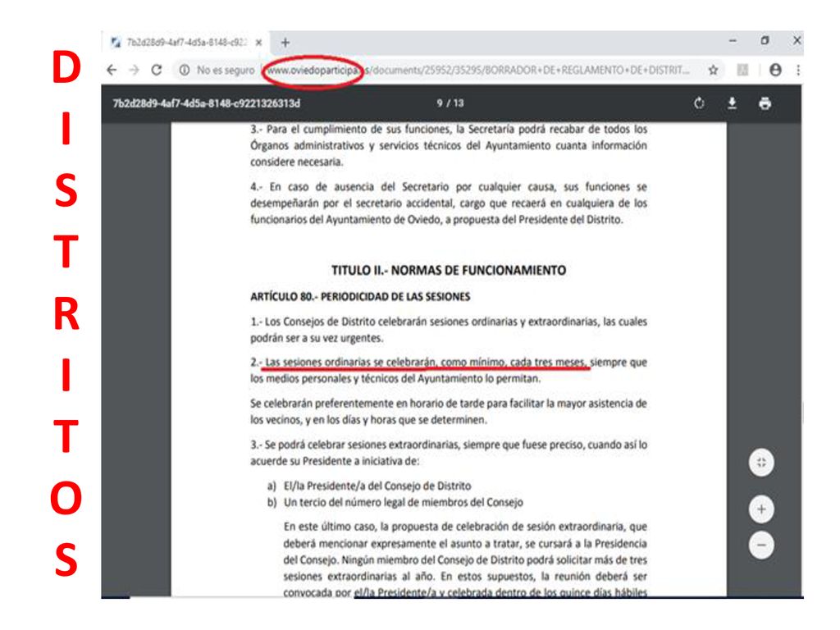Click the heading 'TITULO II.- NORMAS DE FUNCIONAMIENTO'
This screenshot has height=630, width=840.
pos(449,270)
